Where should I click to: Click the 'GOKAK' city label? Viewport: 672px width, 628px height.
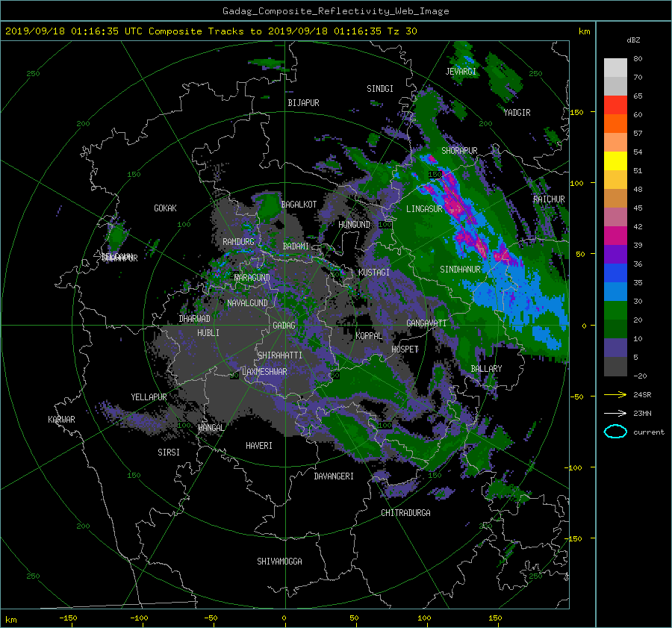click(165, 208)
